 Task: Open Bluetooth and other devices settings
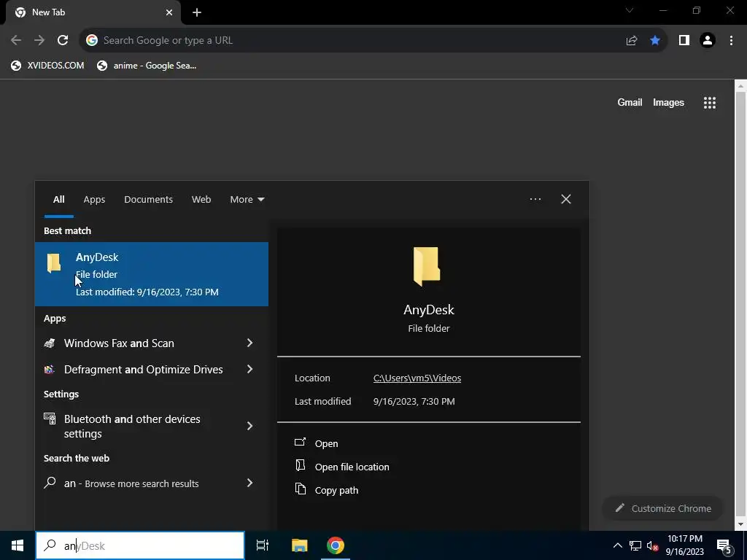(x=132, y=426)
